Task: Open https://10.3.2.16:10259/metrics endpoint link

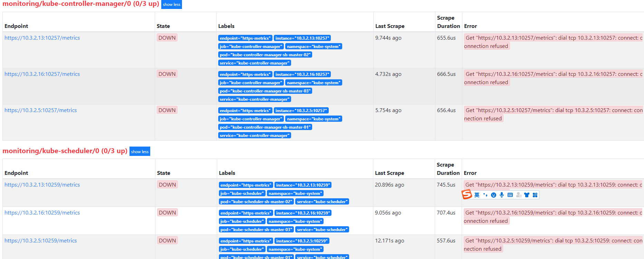Action: click(x=42, y=213)
